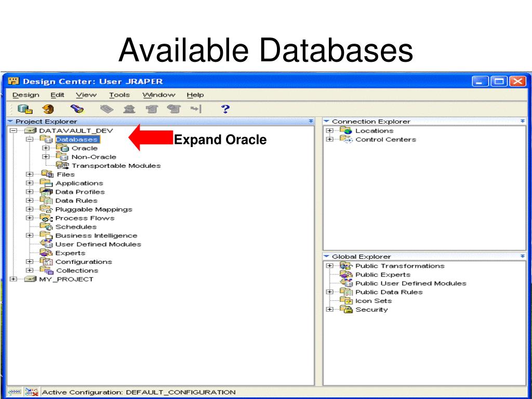Select the MY_PROJECT label
The image size is (532, 399).
pyautogui.click(x=66, y=279)
